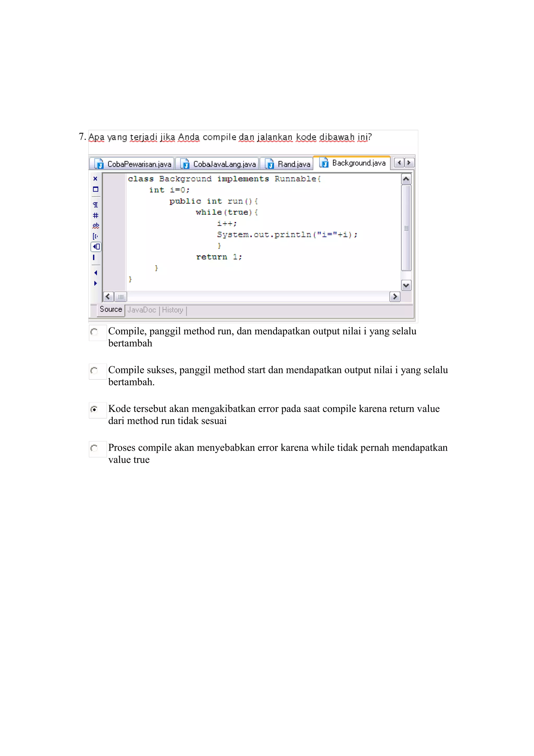The height and width of the screenshot is (756, 534).
Task: Click the horizontal scrollbar thumb
Action: point(121,297)
